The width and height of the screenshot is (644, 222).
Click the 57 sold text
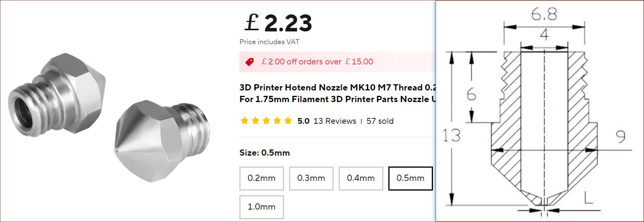click(x=380, y=121)
